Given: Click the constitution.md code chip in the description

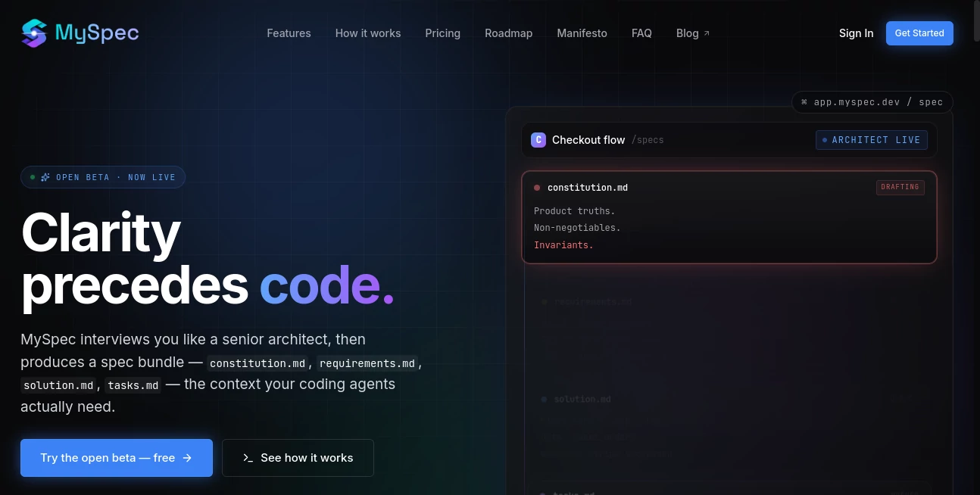Looking at the screenshot, I should 257,363.
